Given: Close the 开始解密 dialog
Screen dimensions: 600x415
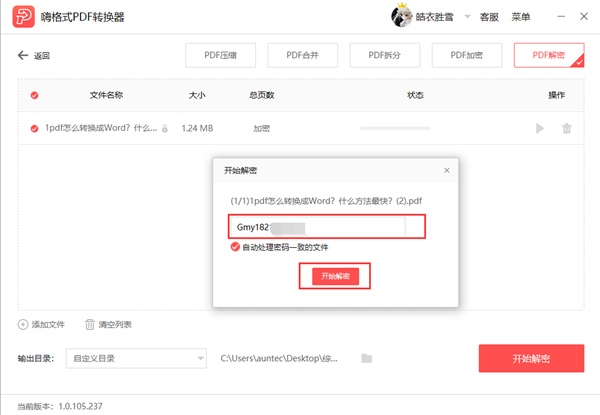Looking at the screenshot, I should 446,171.
